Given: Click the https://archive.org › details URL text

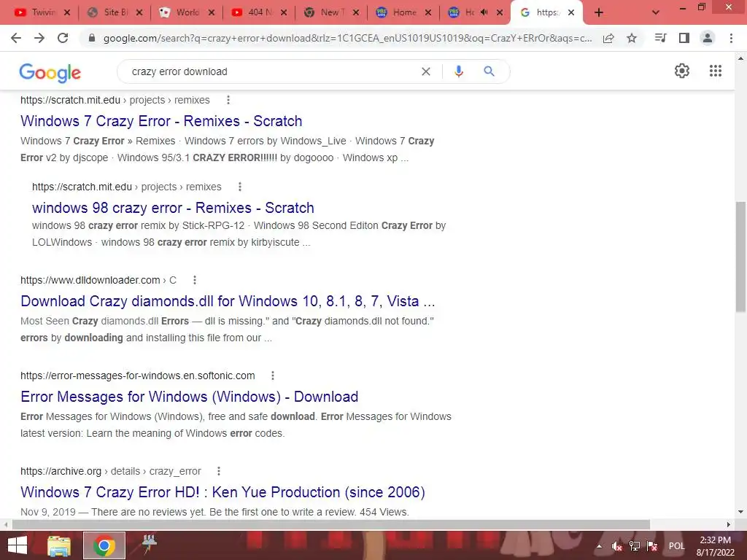Looking at the screenshot, I should pyautogui.click(x=111, y=471).
